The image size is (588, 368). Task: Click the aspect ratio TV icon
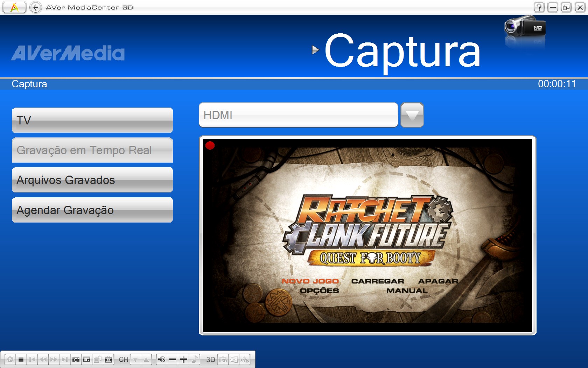pos(108,359)
